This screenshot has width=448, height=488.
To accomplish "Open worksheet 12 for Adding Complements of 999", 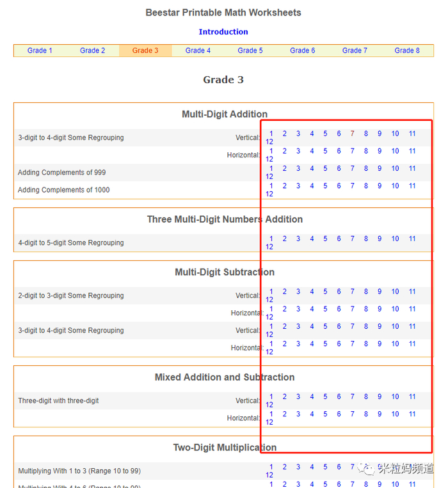I will 269,177.
